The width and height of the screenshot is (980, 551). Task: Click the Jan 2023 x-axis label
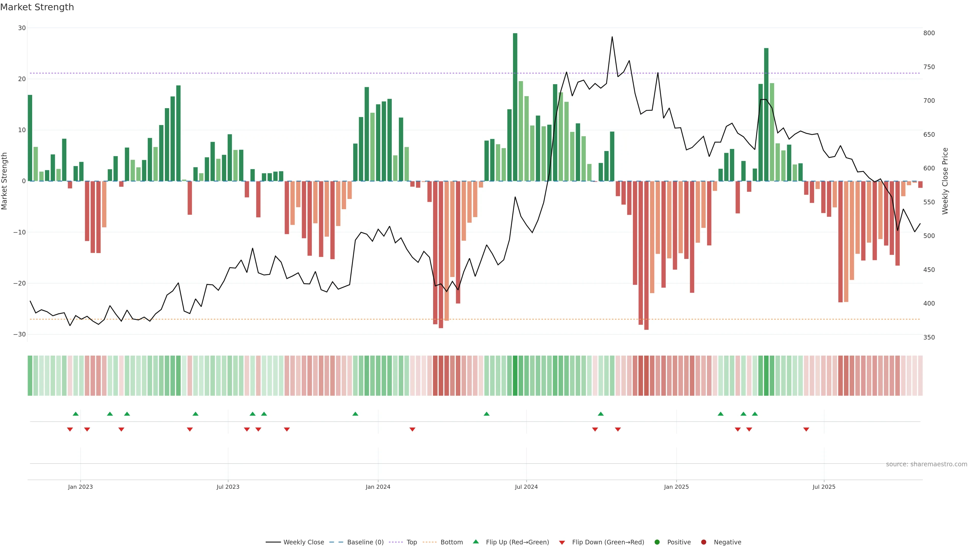[80, 487]
